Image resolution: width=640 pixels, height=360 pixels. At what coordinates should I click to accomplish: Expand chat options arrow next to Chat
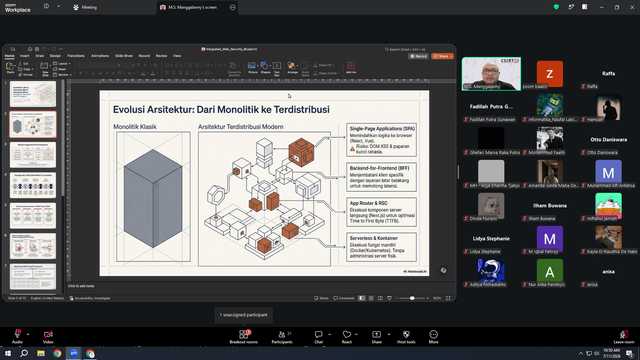[x=329, y=334]
